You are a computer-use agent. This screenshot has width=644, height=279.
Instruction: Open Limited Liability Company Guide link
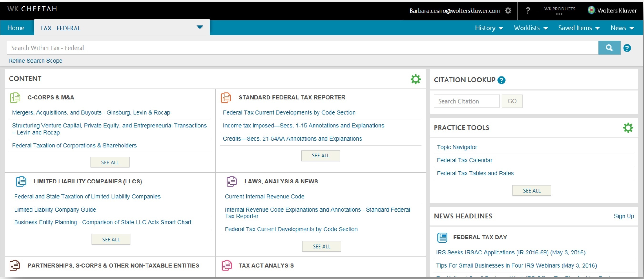pyautogui.click(x=55, y=209)
